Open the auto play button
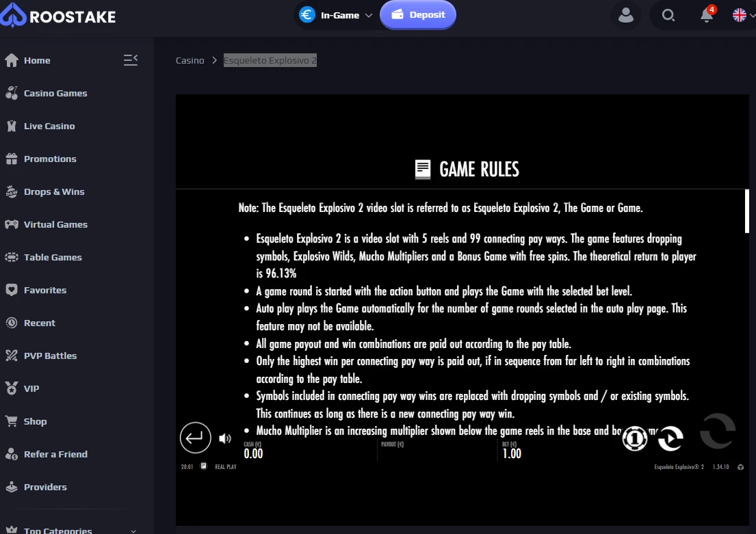The image size is (756, 534). (670, 438)
